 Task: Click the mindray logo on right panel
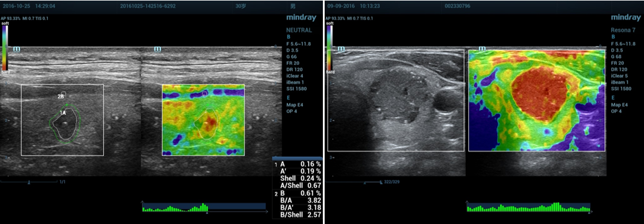coord(626,18)
